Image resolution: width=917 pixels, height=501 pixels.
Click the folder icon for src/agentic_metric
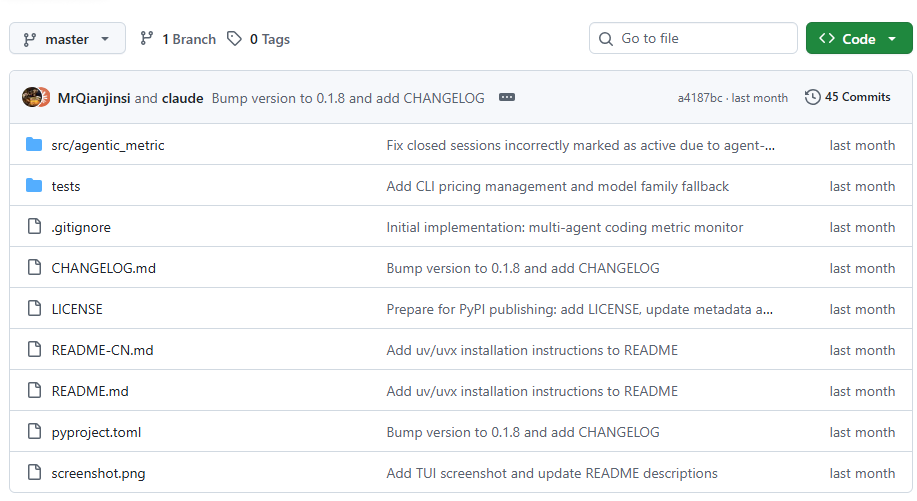(x=34, y=144)
